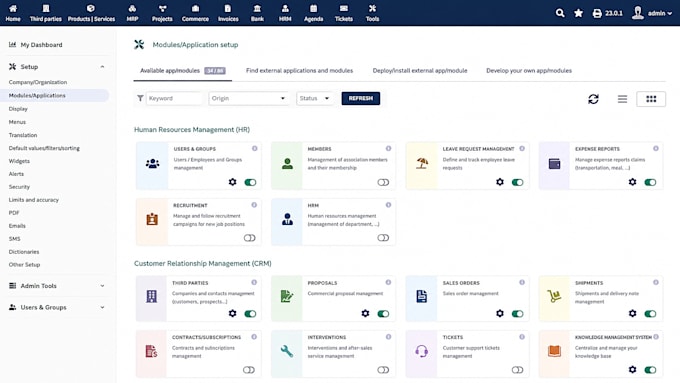Open the Origin filter dropdown
Viewport: 680px width, 383px height.
coord(248,98)
